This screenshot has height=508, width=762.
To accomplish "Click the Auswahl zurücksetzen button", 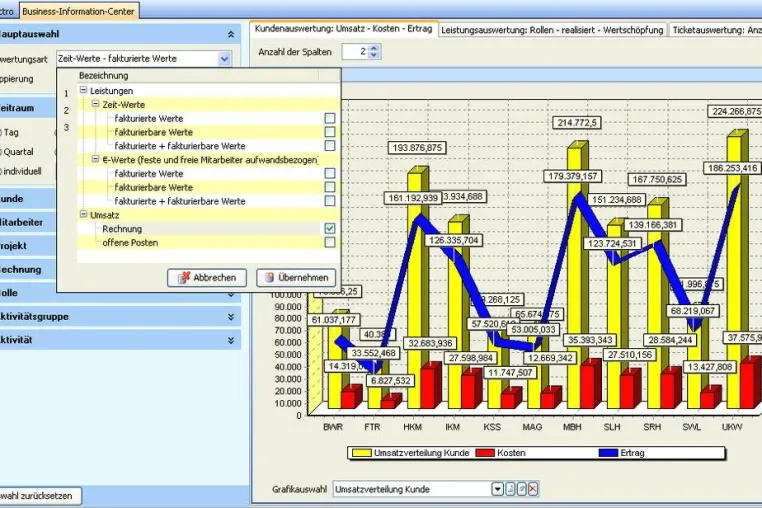I will click(x=40, y=496).
